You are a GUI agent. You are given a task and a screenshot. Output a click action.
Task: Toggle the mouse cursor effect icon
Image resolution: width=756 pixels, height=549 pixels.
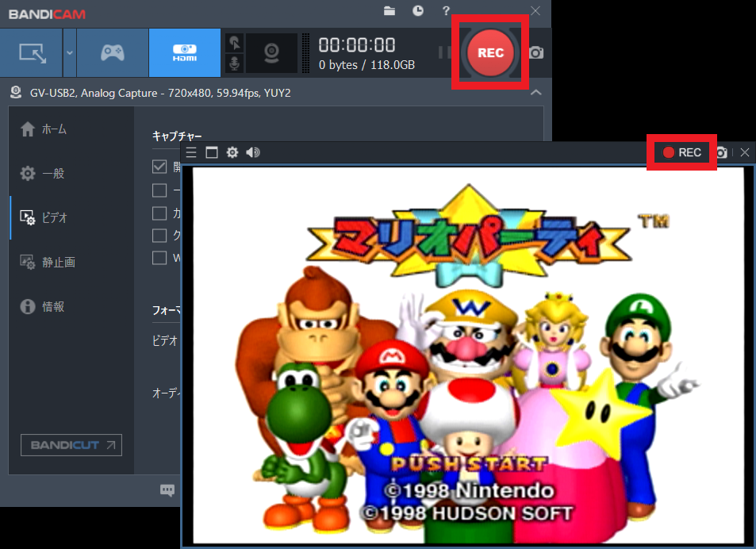pyautogui.click(x=235, y=42)
